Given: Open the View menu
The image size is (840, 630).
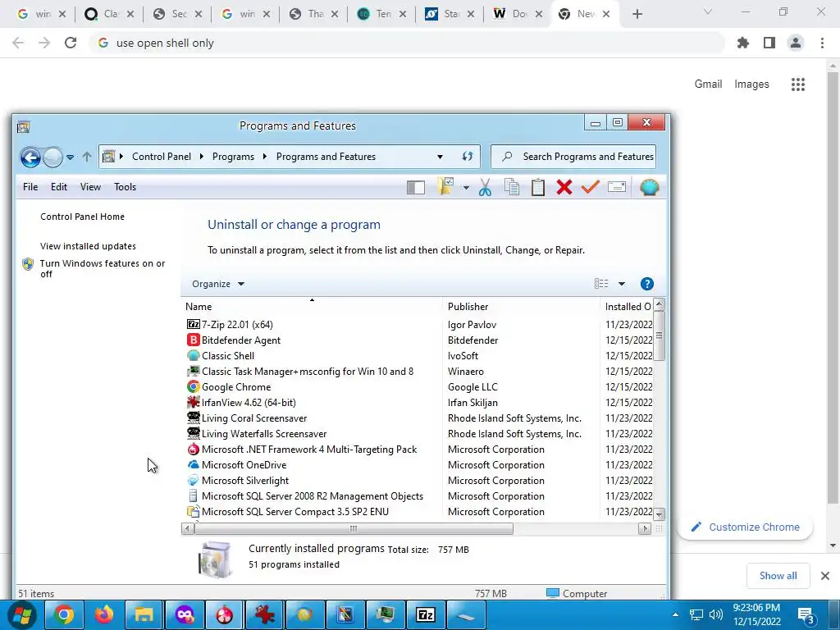Looking at the screenshot, I should pyautogui.click(x=90, y=187).
